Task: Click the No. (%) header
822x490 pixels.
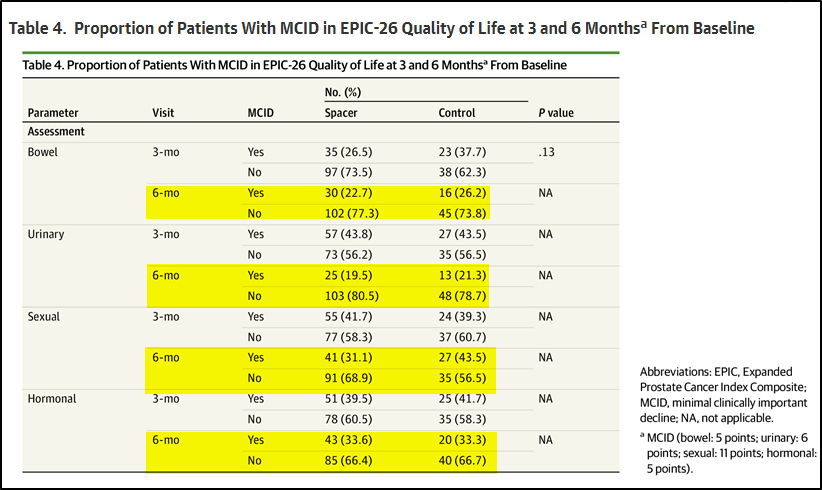Action: [345, 91]
